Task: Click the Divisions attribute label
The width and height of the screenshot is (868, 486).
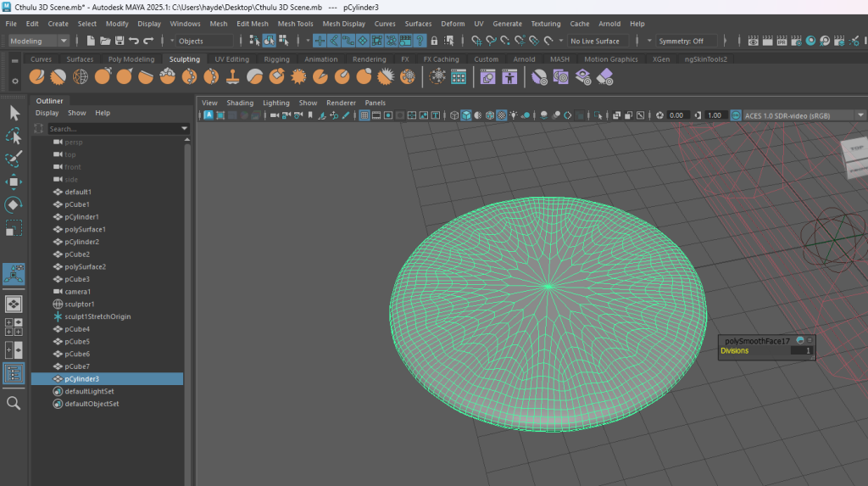Action: coord(735,351)
